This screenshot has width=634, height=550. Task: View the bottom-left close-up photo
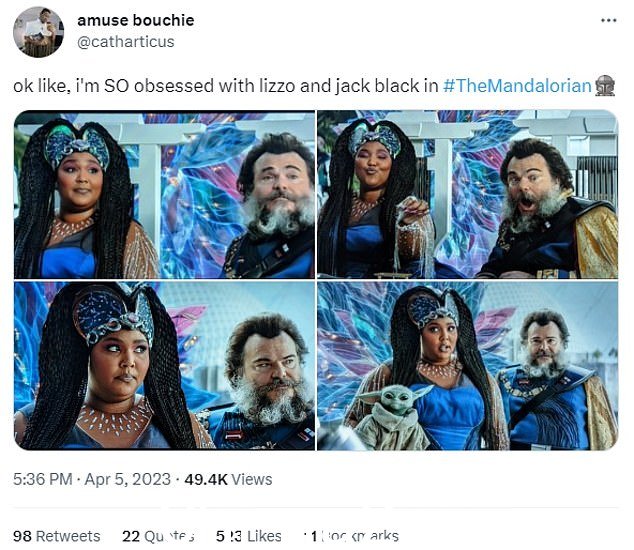coord(164,366)
